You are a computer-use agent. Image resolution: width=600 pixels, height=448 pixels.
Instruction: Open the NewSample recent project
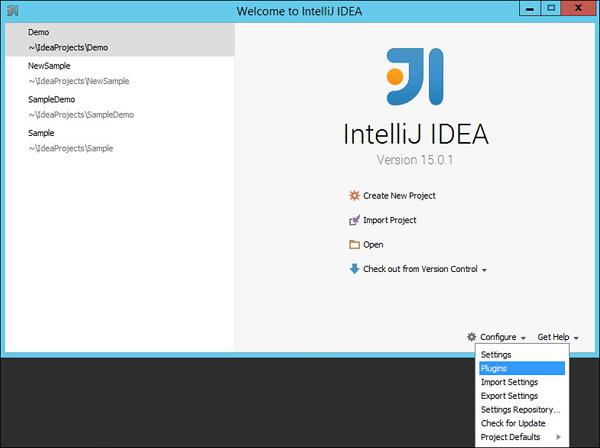[120, 73]
